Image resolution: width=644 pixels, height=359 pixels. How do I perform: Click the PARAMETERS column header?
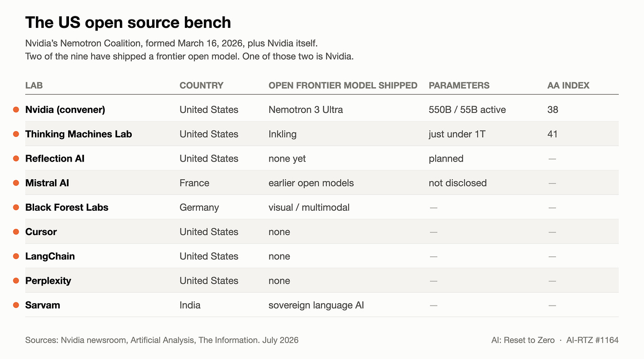click(459, 85)
